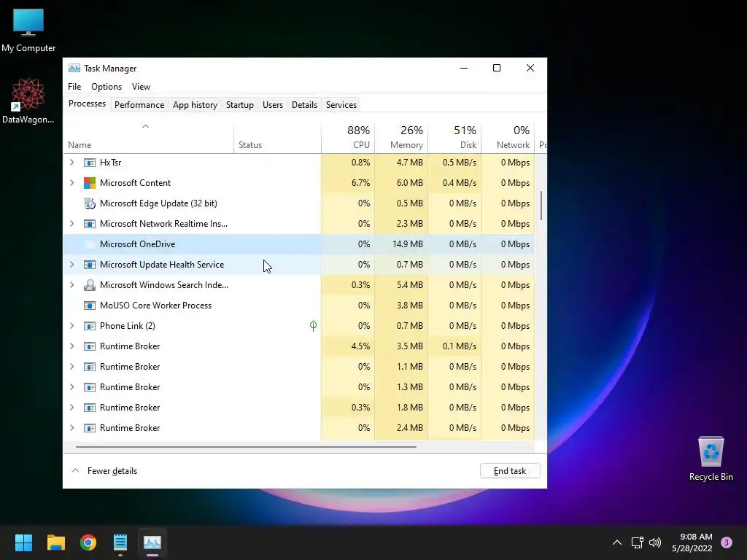Click the icon of the Runtime Broker using 1.8 MB
This screenshot has height=560, width=747.
(x=90, y=408)
